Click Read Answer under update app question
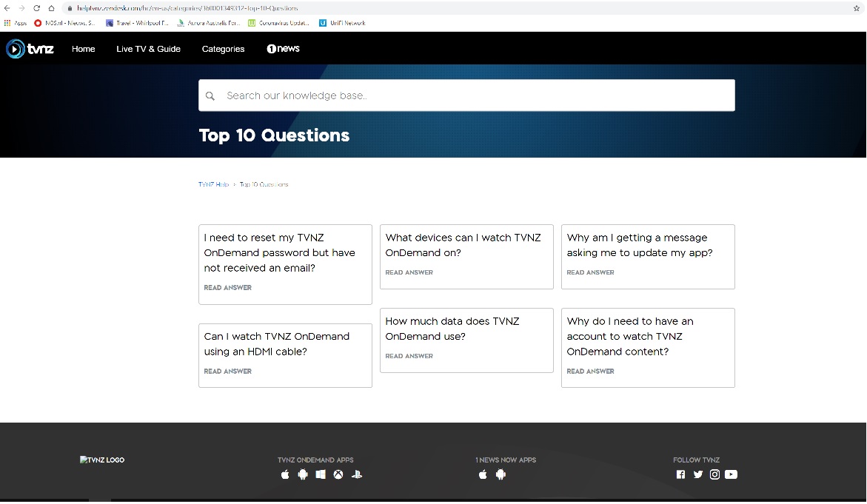The height and width of the screenshot is (504, 867). tap(591, 272)
